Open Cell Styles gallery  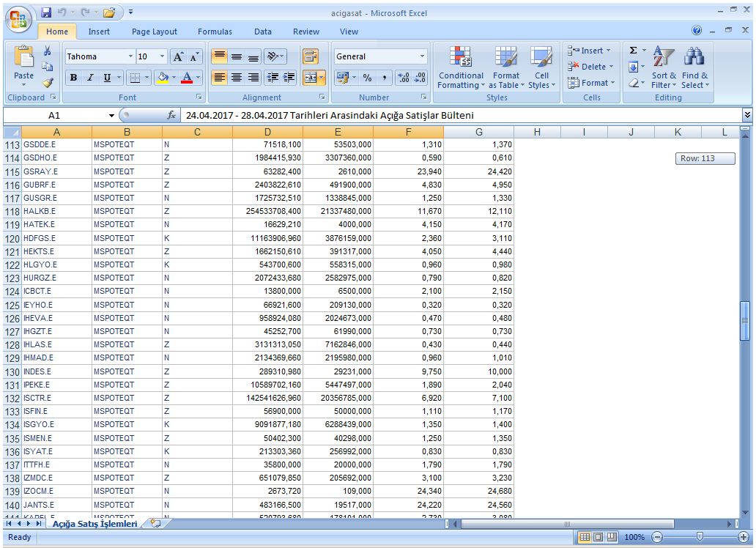click(541, 67)
